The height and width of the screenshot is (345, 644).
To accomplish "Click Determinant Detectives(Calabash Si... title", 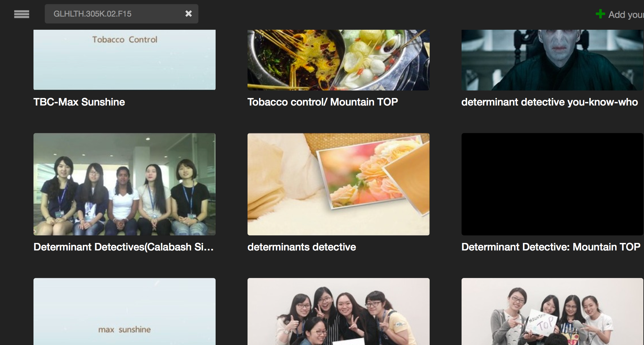I will (124, 247).
